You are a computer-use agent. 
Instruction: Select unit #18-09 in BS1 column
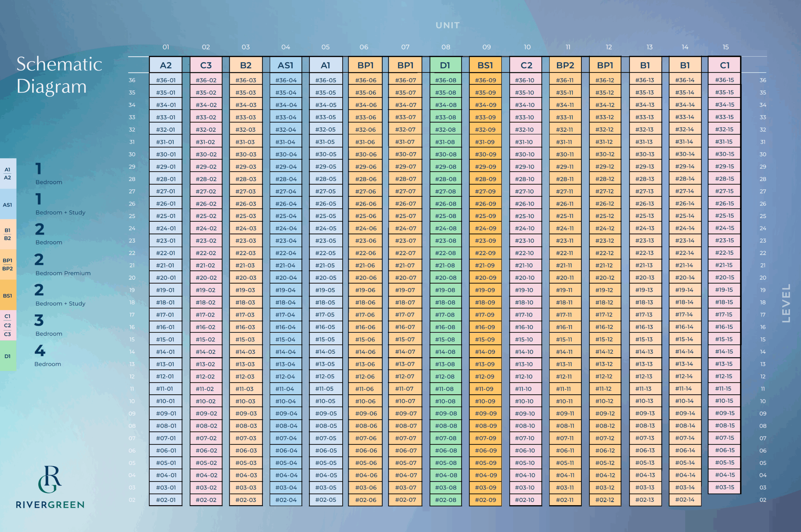485,302
